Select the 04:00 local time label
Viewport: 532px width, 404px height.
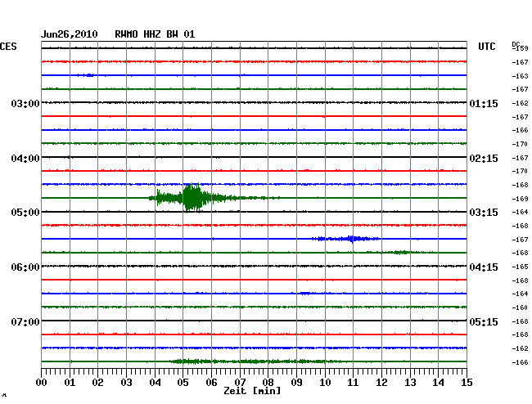pyautogui.click(x=25, y=159)
